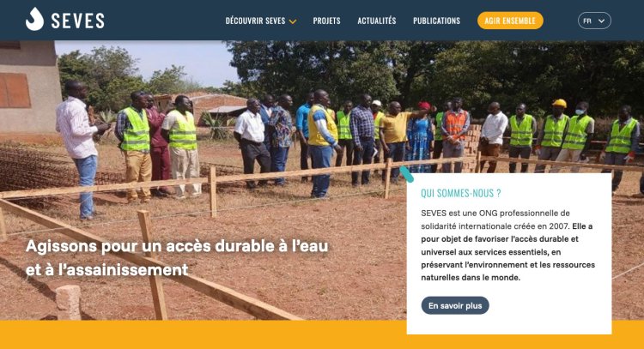The image size is (644, 349).
Task: Click the SEVES water drop logo icon
Action: click(x=34, y=19)
